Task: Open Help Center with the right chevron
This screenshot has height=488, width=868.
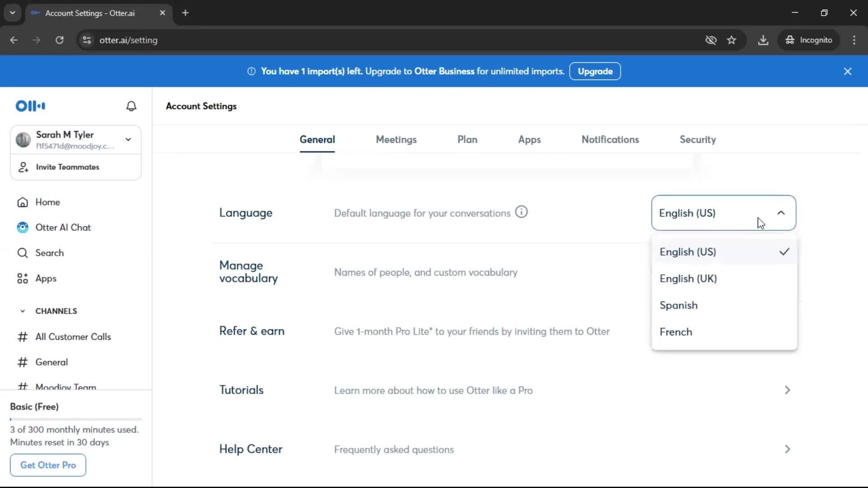Action: coord(788,449)
